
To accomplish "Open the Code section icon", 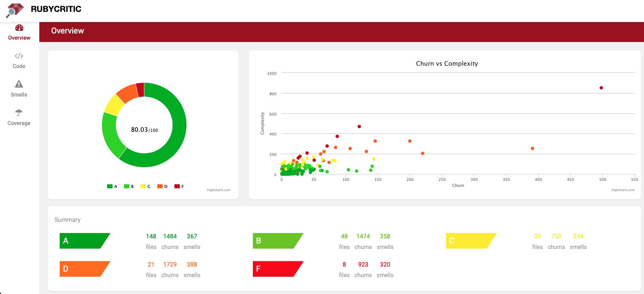I will (x=19, y=56).
